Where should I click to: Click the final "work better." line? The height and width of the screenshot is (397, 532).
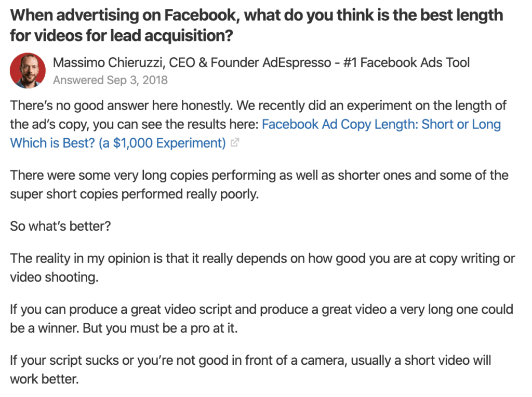[x=45, y=379]
